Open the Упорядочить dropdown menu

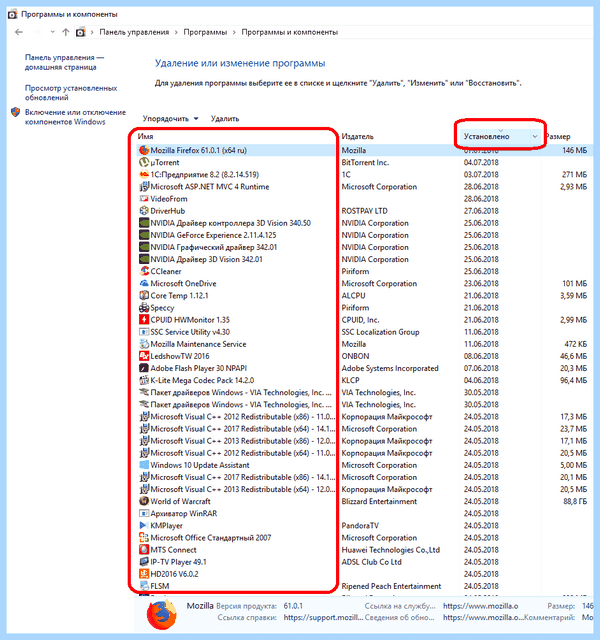pyautogui.click(x=171, y=119)
